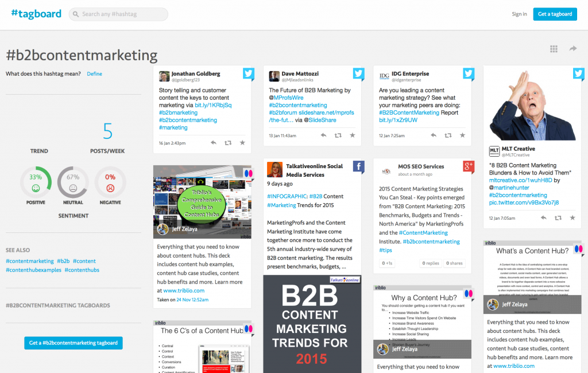
Task: Open Triblio's Comprehensive Guide image
Action: (x=202, y=202)
